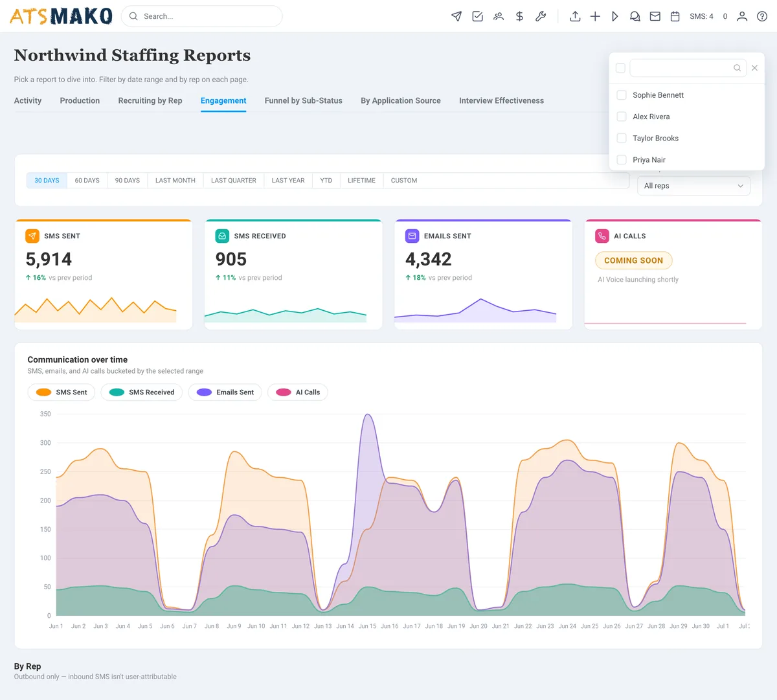This screenshot has width=777, height=700.
Task: Toggle SMS Received legend series
Action: (x=142, y=392)
